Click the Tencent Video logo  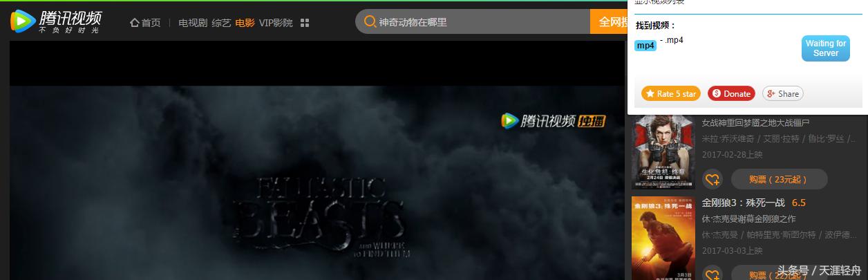tap(56, 21)
